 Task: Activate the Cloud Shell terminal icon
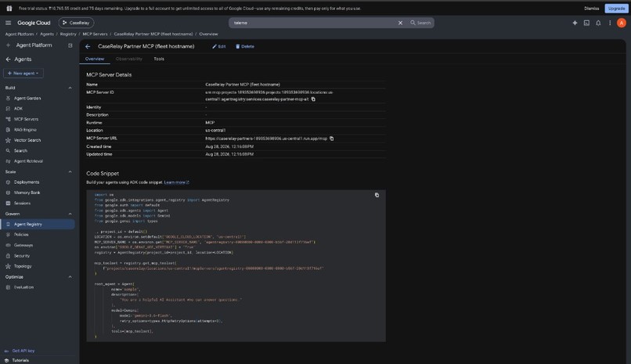586,23
